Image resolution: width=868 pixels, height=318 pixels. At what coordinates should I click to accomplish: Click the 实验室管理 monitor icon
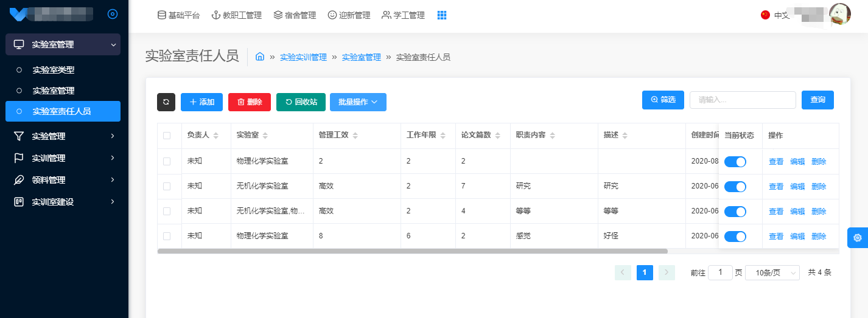pyautogui.click(x=19, y=44)
